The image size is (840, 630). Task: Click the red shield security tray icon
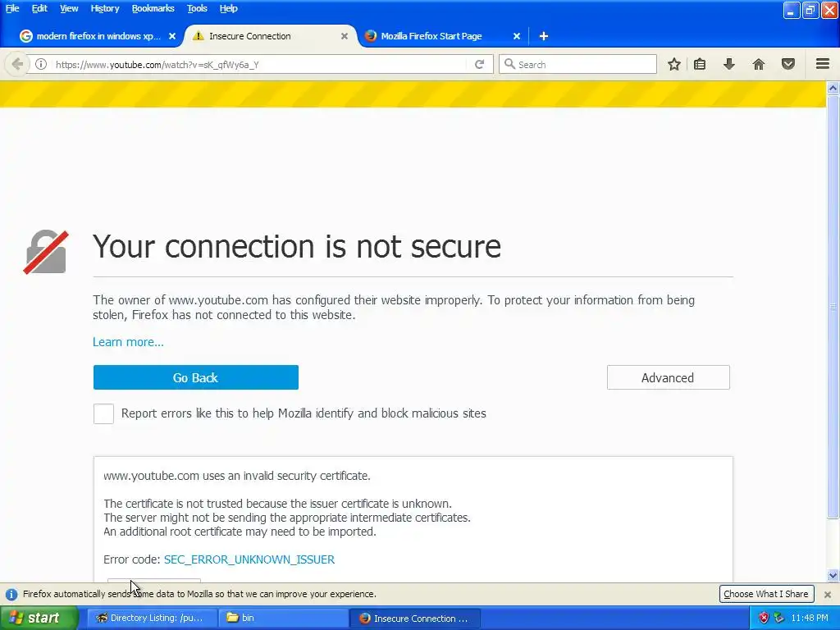(x=764, y=618)
